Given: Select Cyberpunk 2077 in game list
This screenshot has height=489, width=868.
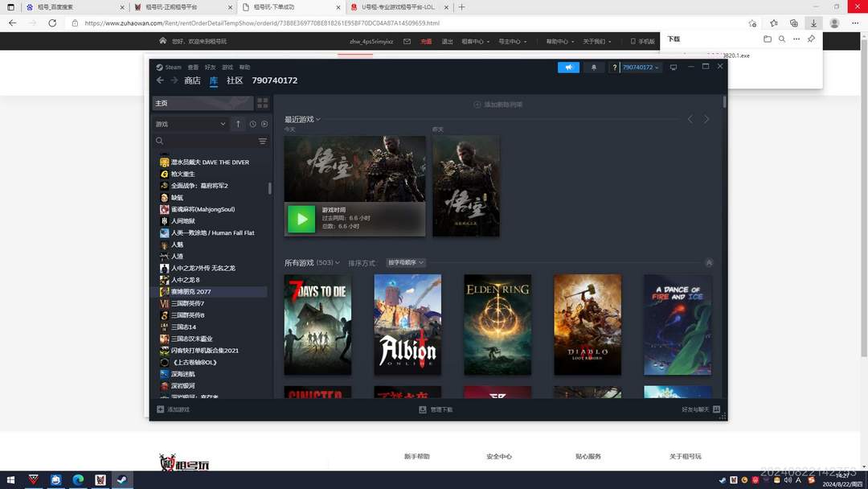Looking at the screenshot, I should pyautogui.click(x=211, y=291).
